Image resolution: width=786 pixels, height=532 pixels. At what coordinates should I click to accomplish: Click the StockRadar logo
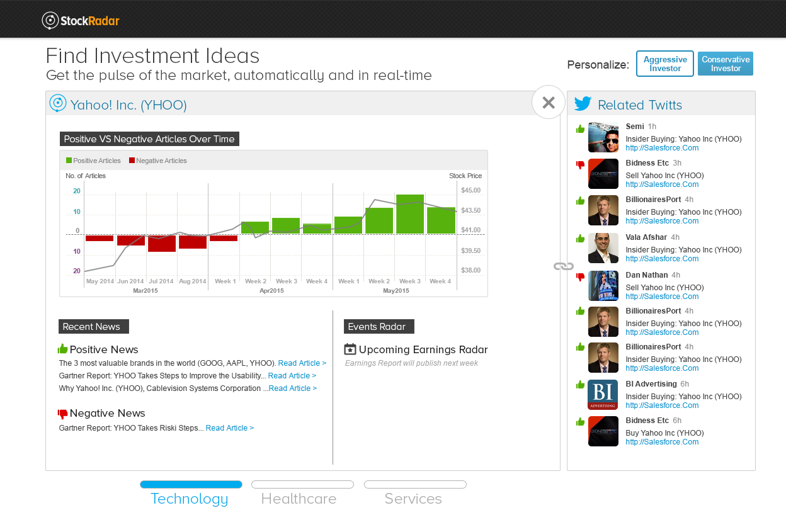pos(81,21)
